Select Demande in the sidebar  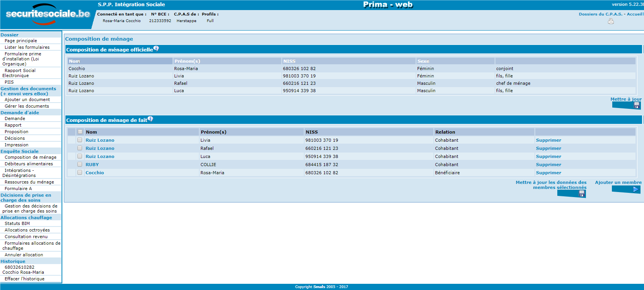pyautogui.click(x=15, y=118)
